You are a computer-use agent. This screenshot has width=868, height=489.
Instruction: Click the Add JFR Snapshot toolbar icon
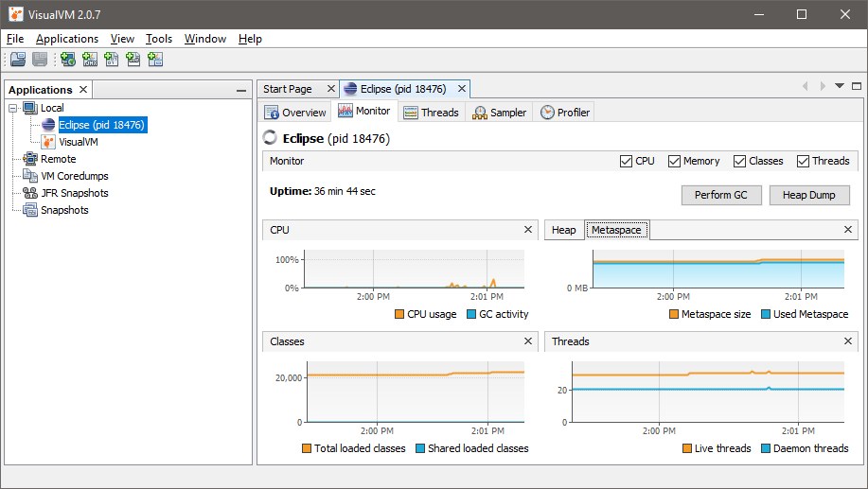tap(133, 60)
